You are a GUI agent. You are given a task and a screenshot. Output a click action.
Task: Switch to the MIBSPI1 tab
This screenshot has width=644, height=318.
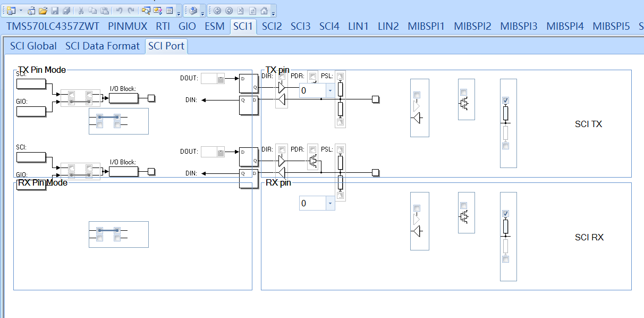(426, 26)
